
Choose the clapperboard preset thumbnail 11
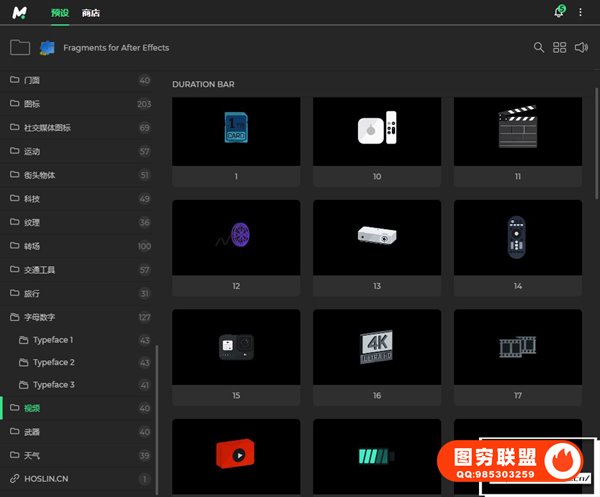click(517, 131)
